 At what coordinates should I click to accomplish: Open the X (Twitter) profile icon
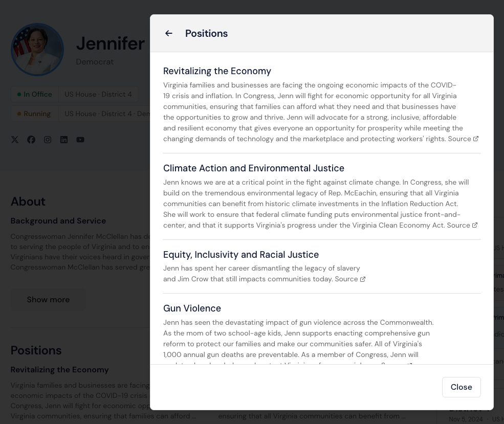coord(15,140)
